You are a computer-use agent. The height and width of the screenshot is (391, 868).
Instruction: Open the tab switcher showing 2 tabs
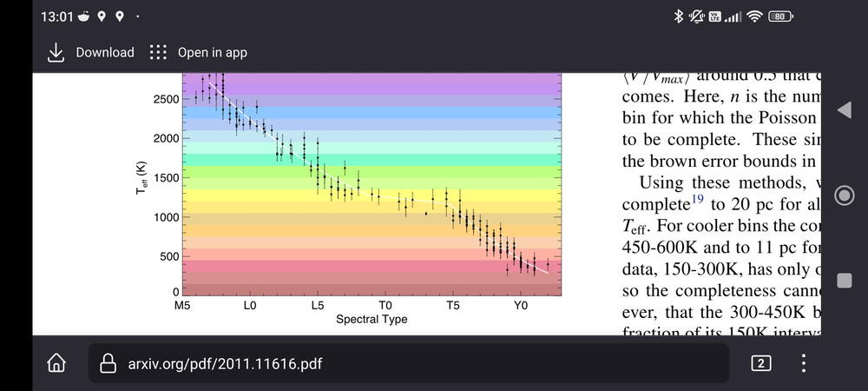click(x=760, y=363)
